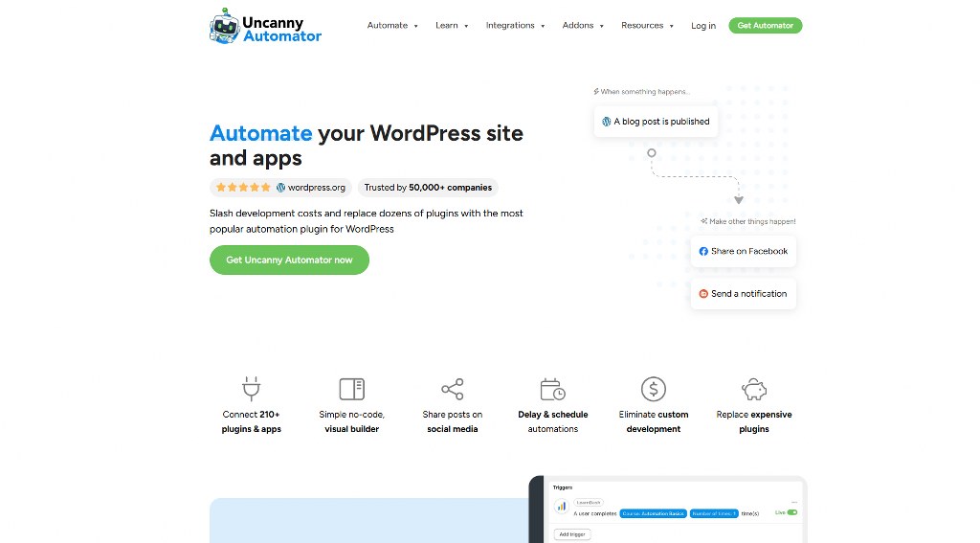Expand the Integrations dropdown arrow

(x=544, y=26)
